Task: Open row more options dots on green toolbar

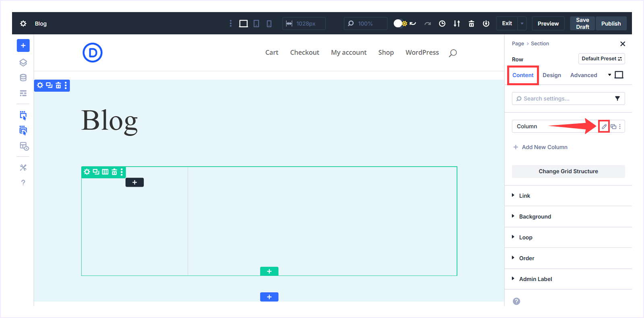Action: [x=122, y=172]
